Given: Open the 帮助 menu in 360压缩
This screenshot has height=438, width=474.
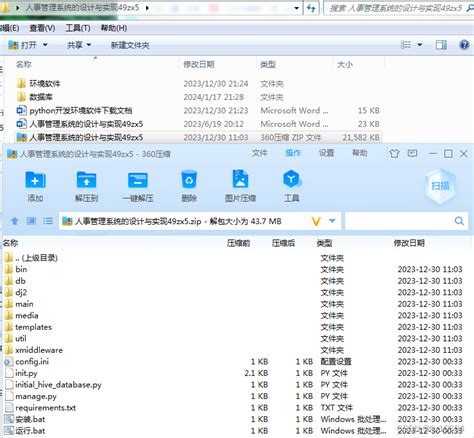Looking at the screenshot, I should tap(360, 153).
